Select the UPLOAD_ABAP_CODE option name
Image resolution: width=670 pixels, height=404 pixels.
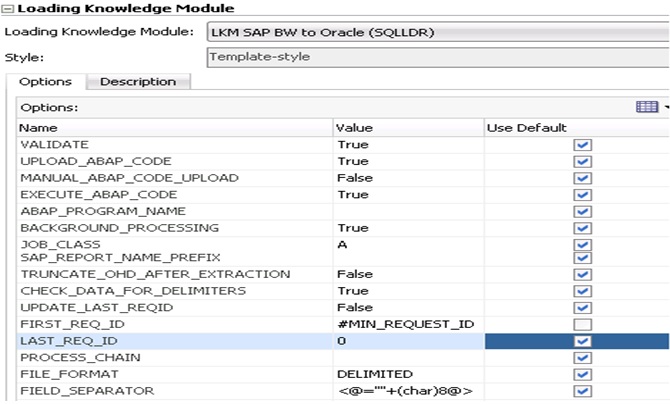96,161
